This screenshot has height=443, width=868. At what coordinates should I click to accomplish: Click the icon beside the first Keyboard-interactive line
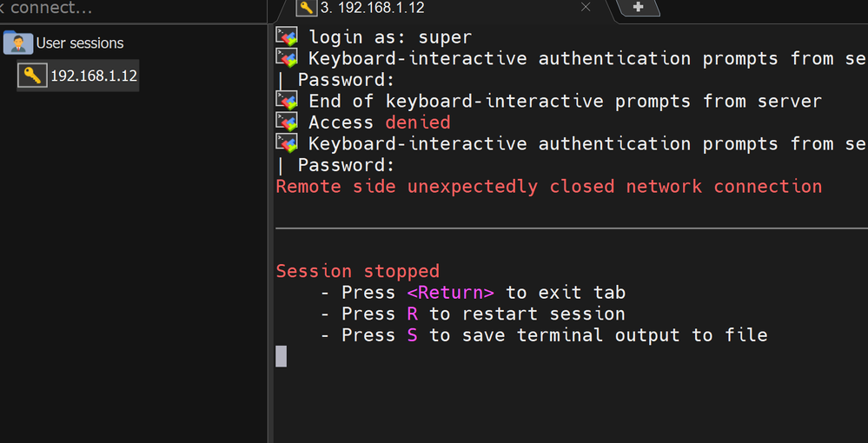tap(287, 58)
